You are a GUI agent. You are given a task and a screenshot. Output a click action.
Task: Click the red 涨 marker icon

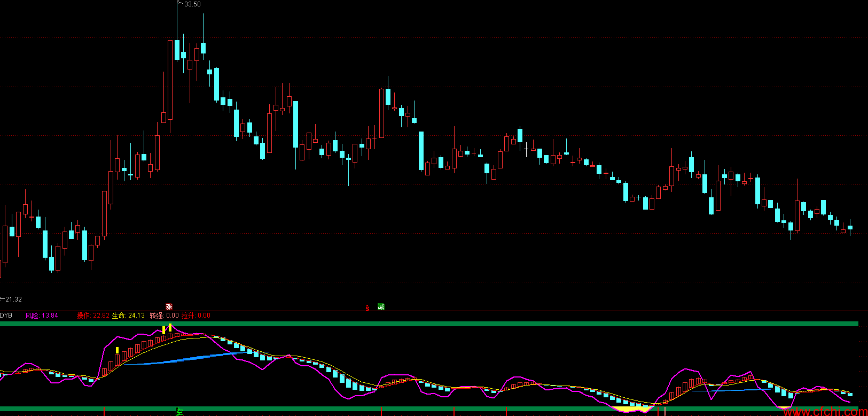coord(169,307)
